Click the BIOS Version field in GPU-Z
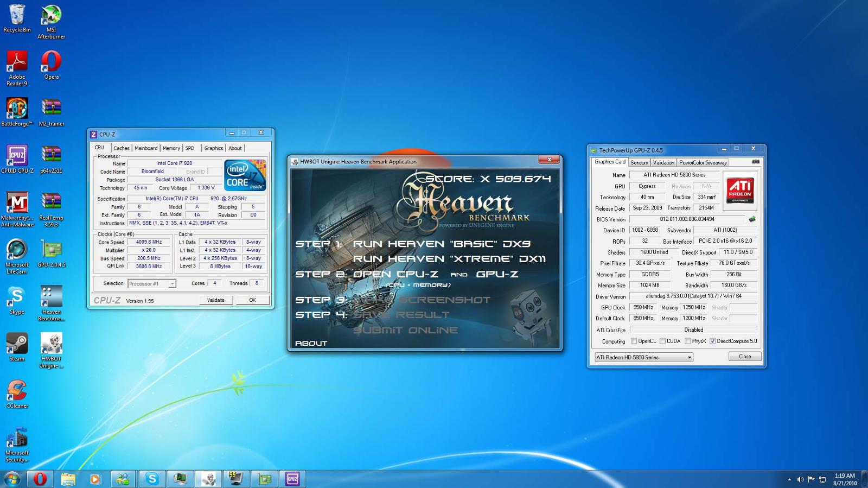Image resolution: width=868 pixels, height=488 pixels. [687, 219]
